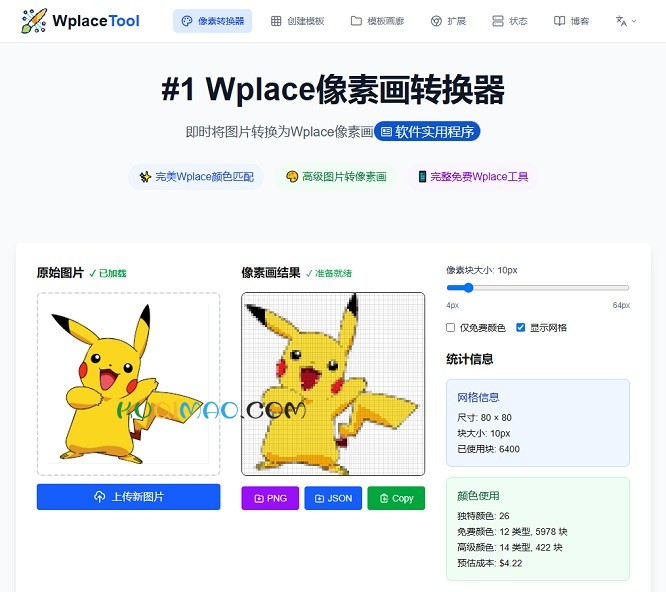The height and width of the screenshot is (592, 666).
Task: Click the WplaceTool brand name text
Action: [x=96, y=20]
